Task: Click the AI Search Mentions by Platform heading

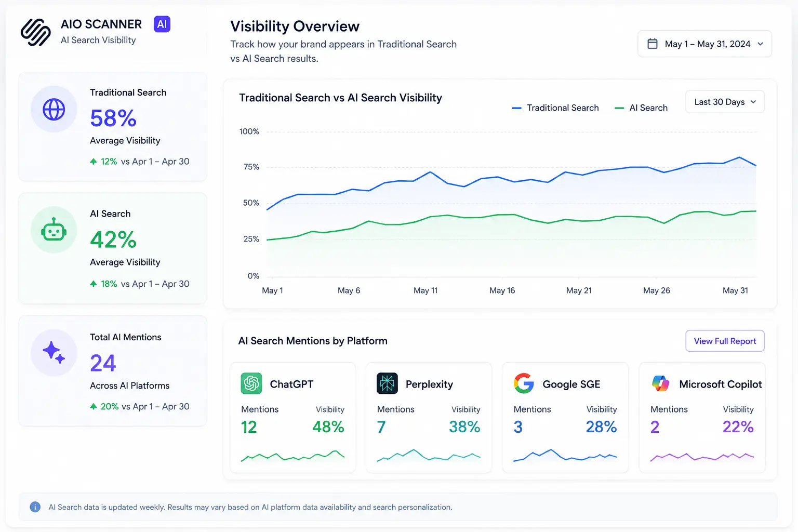Action: click(313, 341)
